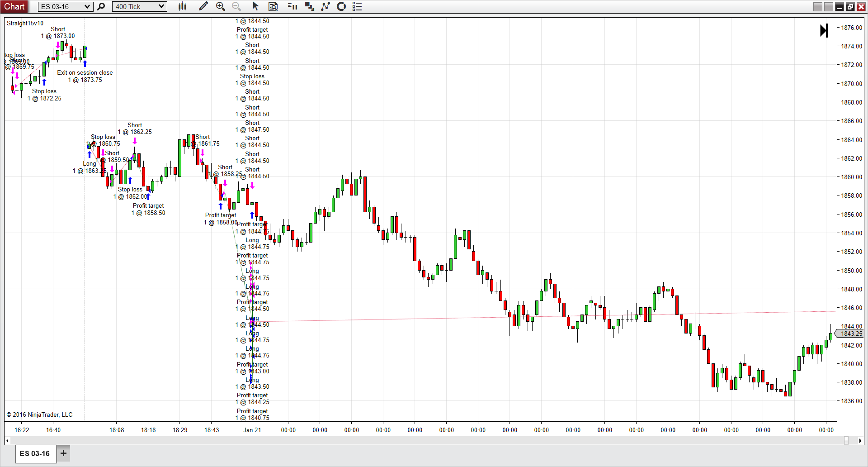
Task: Select the cursor pointer tool
Action: tap(255, 6)
